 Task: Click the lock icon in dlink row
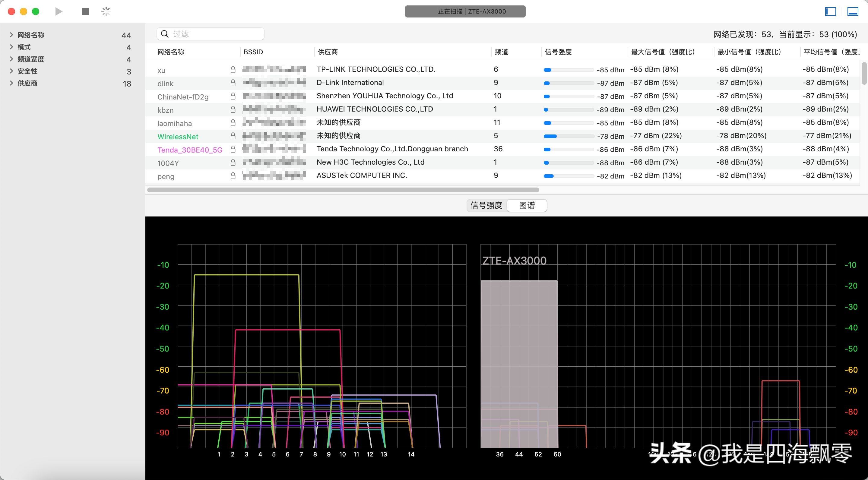coord(233,83)
